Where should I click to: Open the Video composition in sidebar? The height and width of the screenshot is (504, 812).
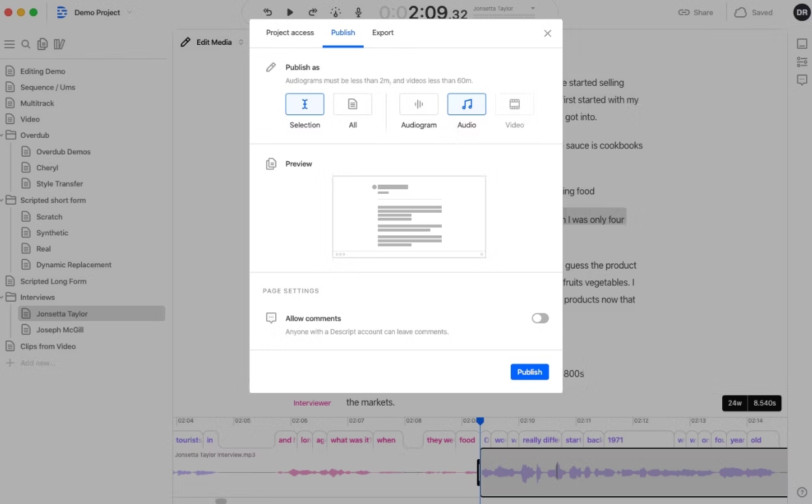[x=30, y=120]
